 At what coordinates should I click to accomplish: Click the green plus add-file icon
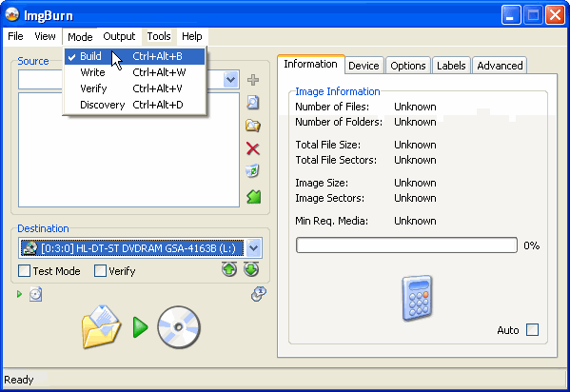click(253, 80)
